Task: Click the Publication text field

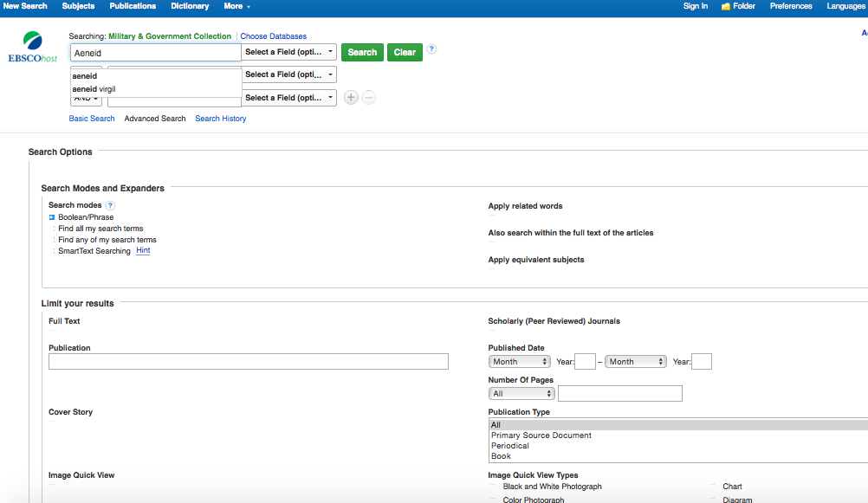Action: [x=248, y=361]
